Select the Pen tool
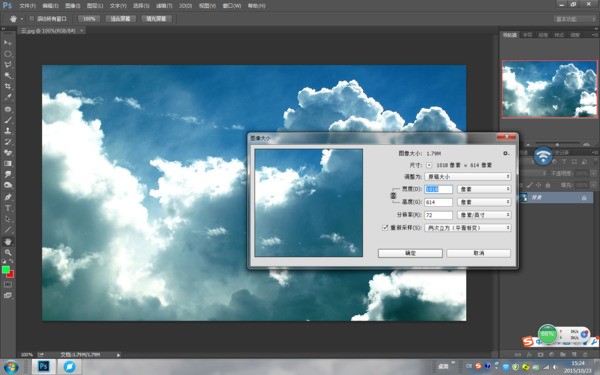The height and width of the screenshot is (375, 600). click(8, 197)
